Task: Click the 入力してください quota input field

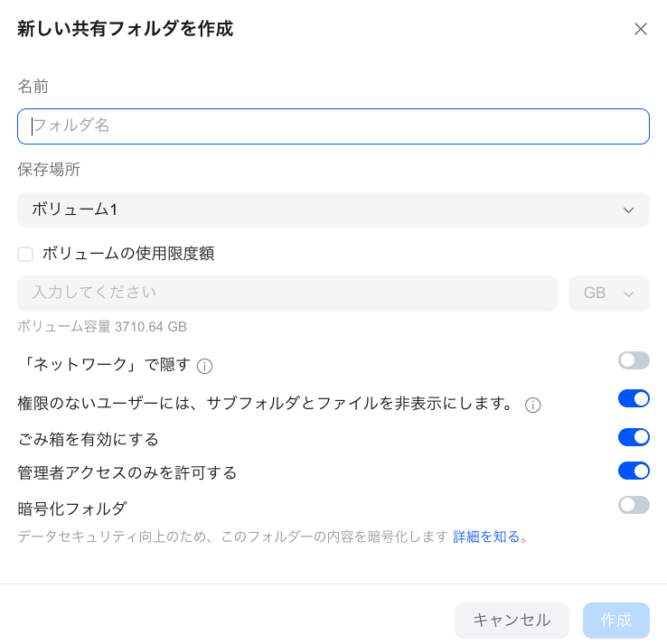Action: tap(287, 294)
